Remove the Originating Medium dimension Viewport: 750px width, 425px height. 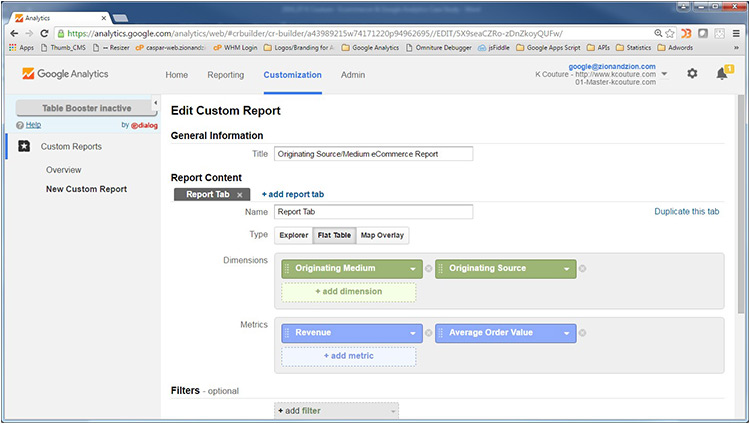click(x=429, y=269)
